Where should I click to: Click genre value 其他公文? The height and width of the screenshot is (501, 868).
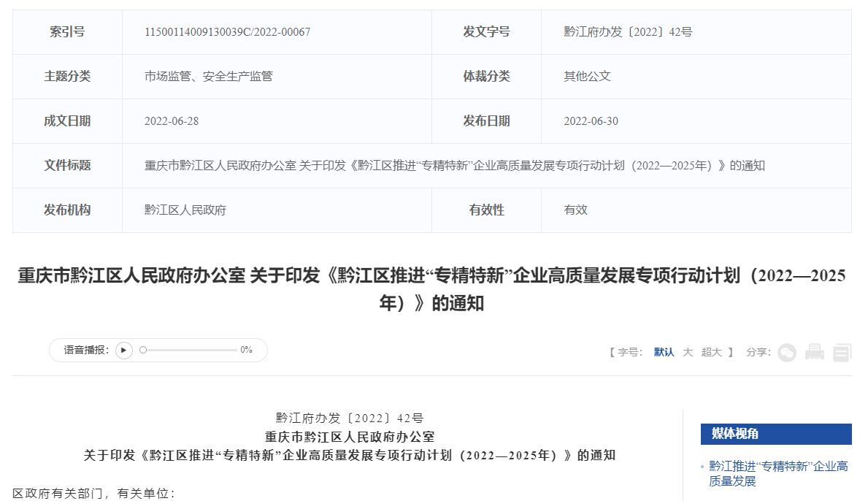587,77
